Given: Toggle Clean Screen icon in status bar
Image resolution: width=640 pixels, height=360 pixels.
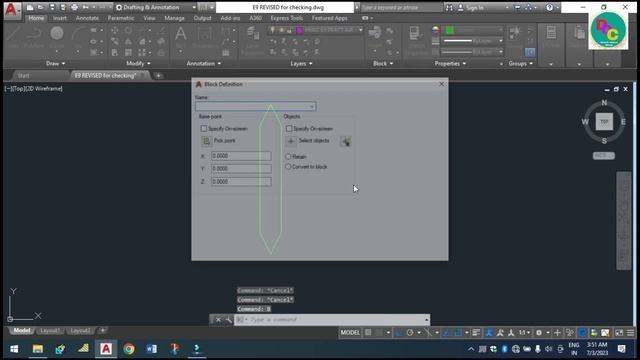Looking at the screenshot, I should click(619, 333).
